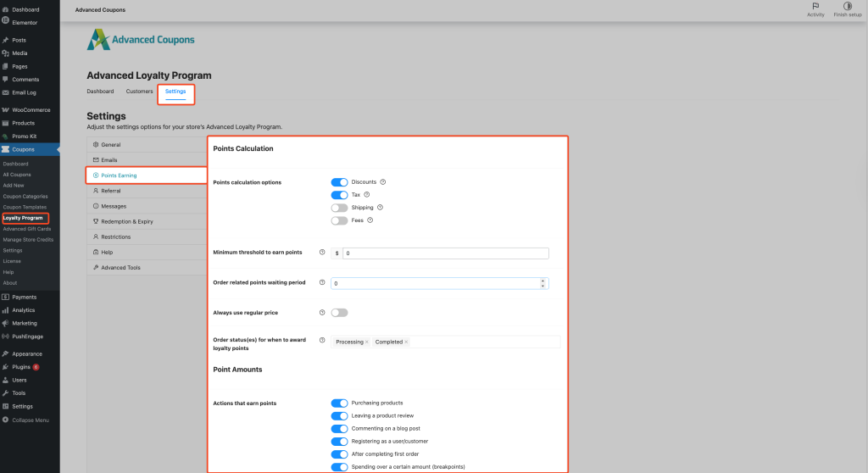Toggle the Registering as a user/customer switch

pos(339,442)
